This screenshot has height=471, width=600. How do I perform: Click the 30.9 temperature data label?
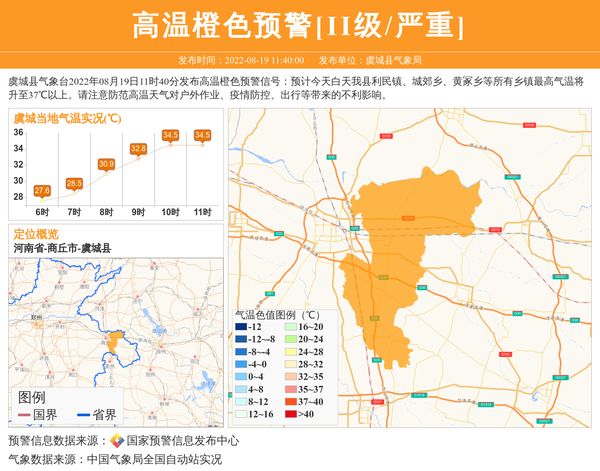tap(106, 164)
